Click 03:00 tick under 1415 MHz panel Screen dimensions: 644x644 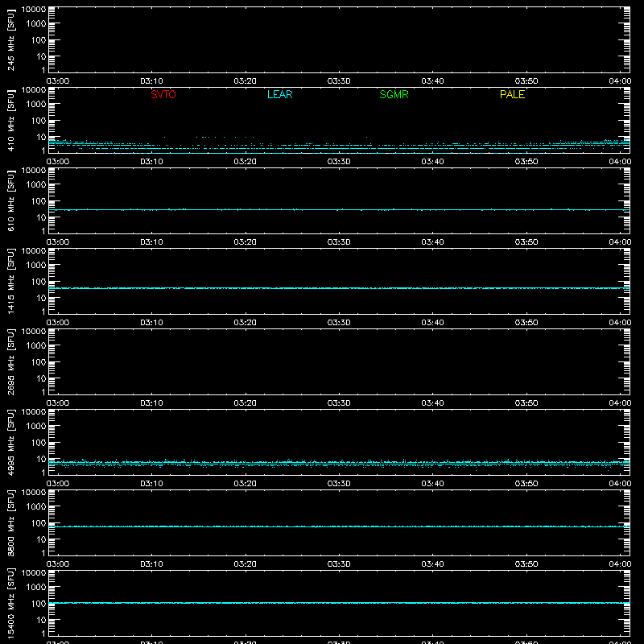tap(58, 323)
